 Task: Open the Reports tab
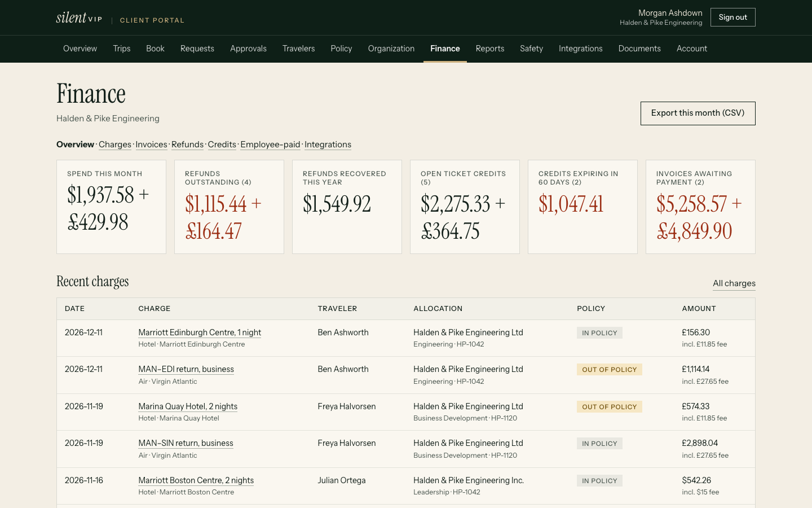(490, 49)
